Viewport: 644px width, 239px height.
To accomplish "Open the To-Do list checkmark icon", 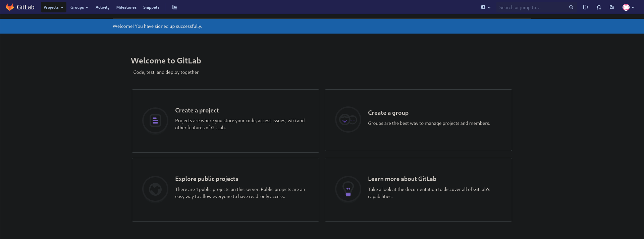I will [612, 7].
